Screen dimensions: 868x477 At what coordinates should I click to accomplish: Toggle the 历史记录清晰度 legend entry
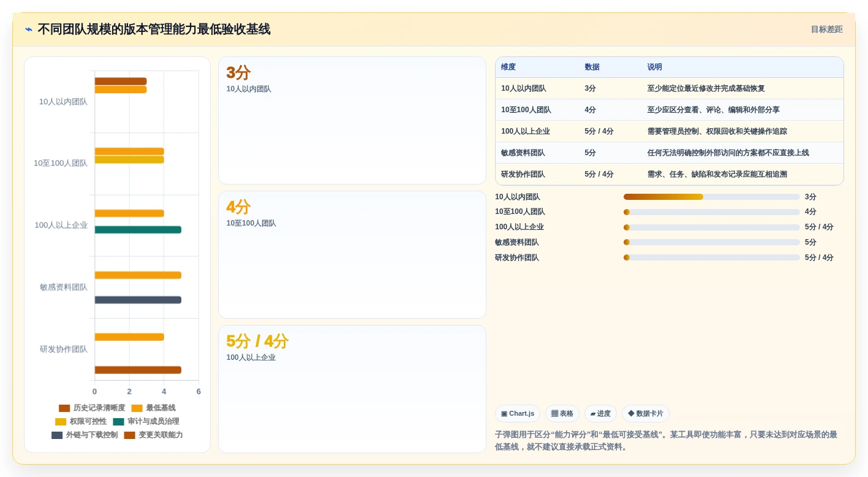pos(92,408)
